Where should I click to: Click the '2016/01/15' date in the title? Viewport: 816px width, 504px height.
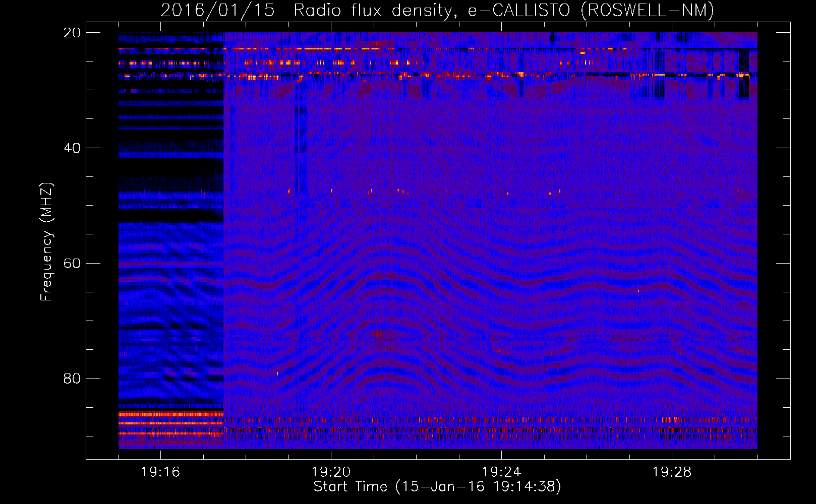(x=217, y=10)
